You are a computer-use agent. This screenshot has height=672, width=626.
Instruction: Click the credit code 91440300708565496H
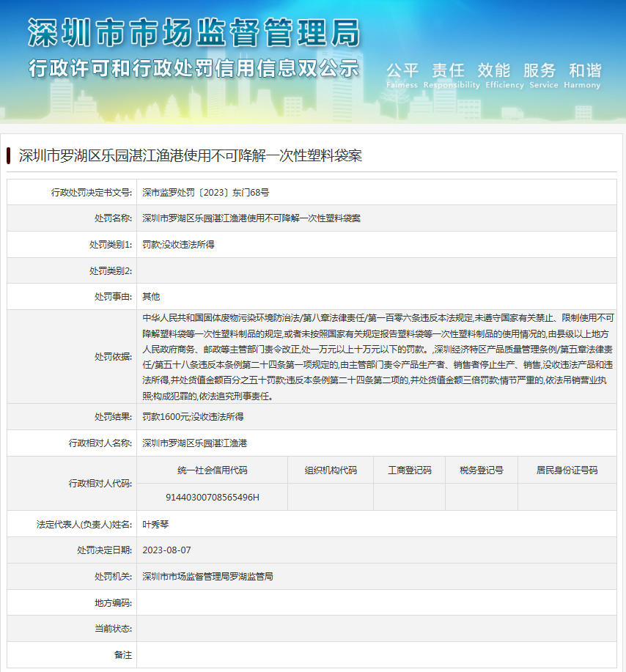[x=212, y=497]
